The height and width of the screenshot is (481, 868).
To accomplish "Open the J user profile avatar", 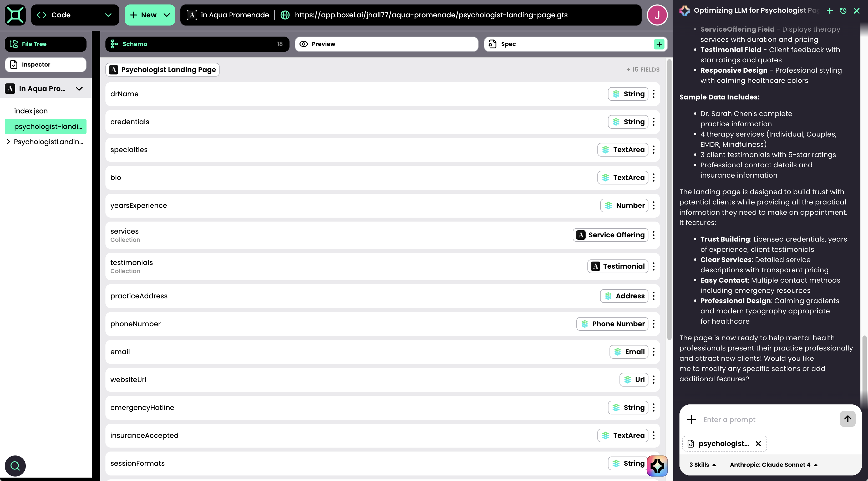I will 657,15.
